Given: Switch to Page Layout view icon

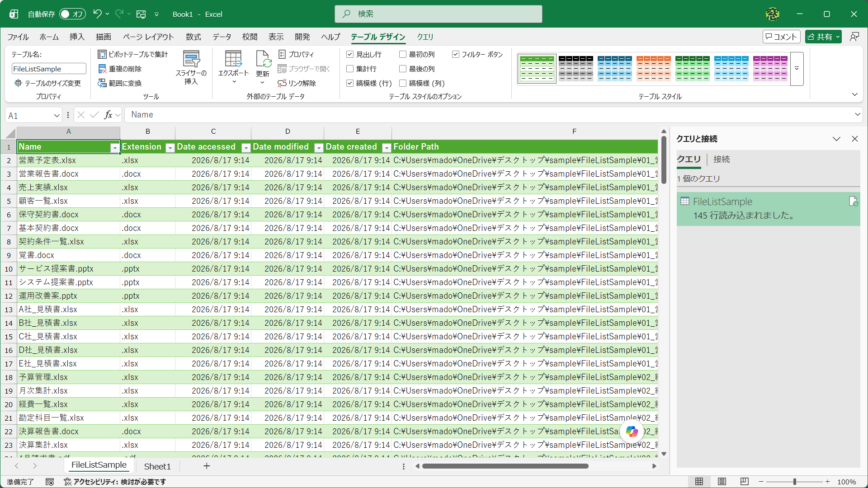Looking at the screenshot, I should pos(722,482).
